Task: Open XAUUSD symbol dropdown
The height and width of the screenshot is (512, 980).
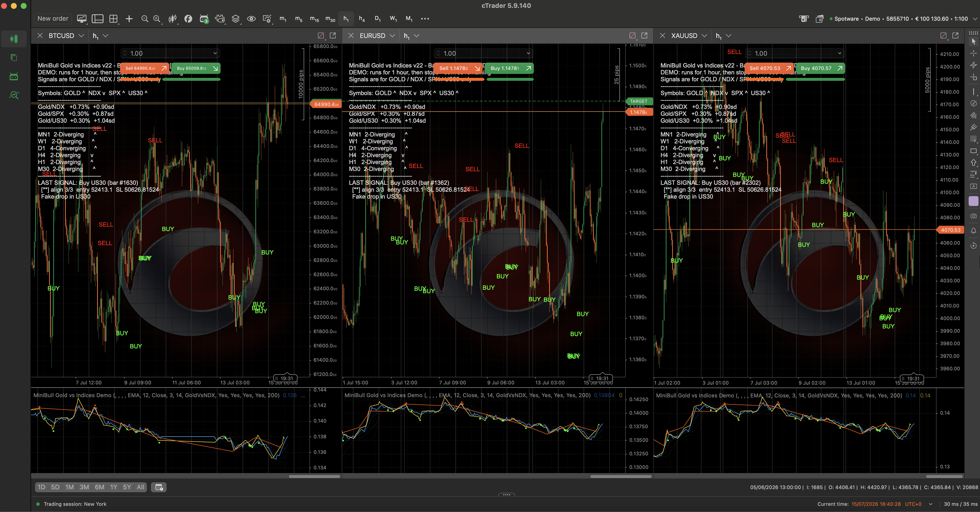Action: click(704, 35)
